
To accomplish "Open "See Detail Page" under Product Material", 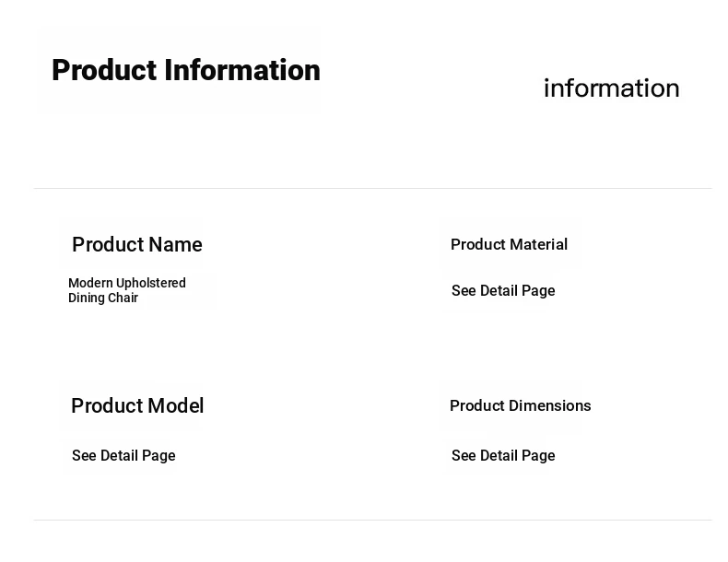I will coord(503,291).
